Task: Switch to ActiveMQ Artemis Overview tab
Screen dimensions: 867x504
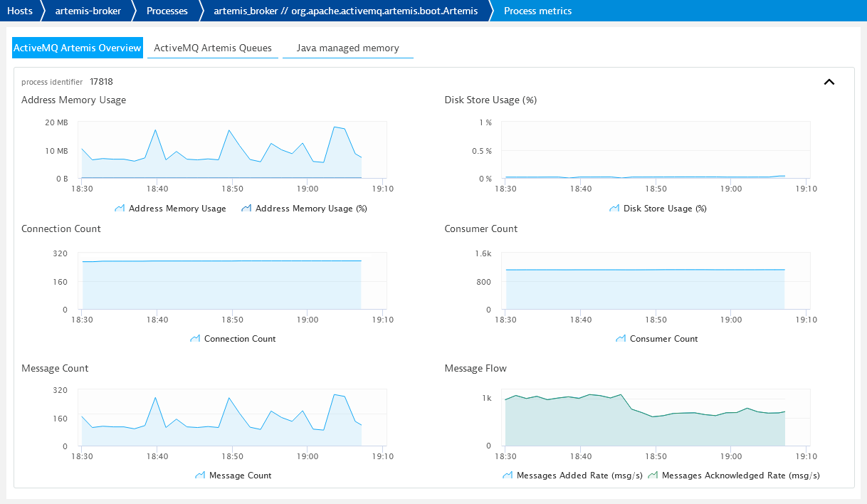Action: 78,48
